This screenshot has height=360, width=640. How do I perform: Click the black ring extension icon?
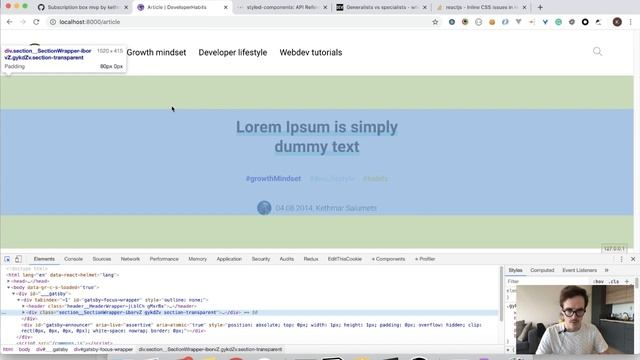coord(585,22)
